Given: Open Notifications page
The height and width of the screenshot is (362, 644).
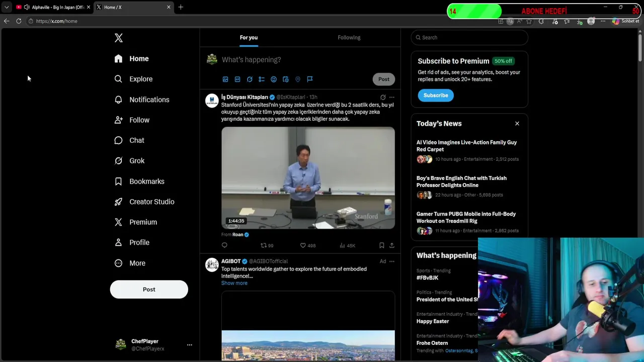Looking at the screenshot, I should 141,100.
